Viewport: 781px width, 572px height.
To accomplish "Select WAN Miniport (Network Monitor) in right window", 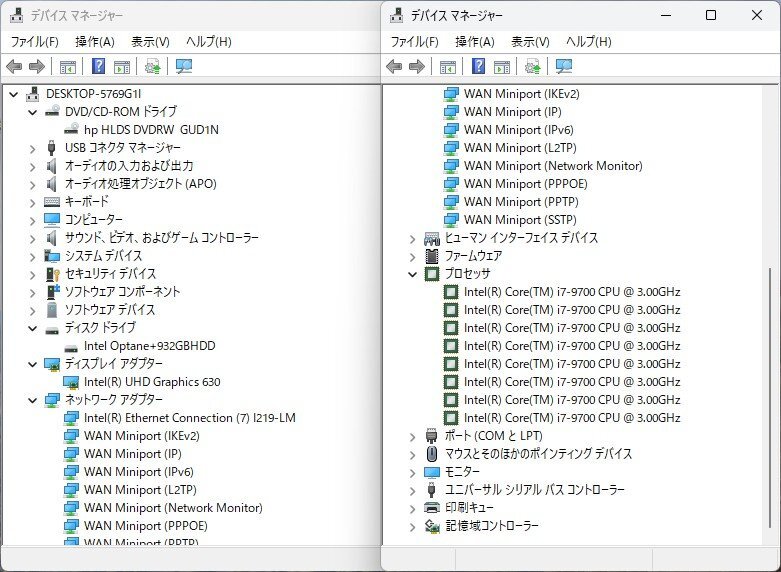I will pos(553,165).
